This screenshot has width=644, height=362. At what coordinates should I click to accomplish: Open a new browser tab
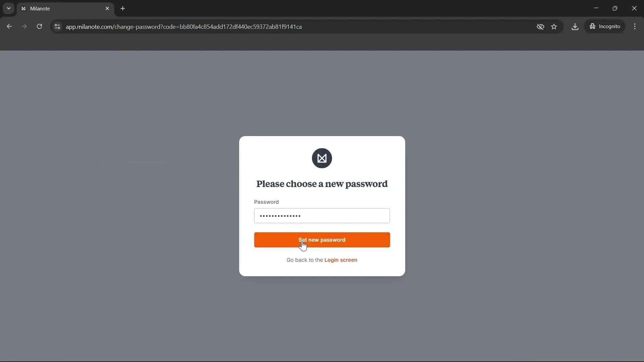coord(123,8)
